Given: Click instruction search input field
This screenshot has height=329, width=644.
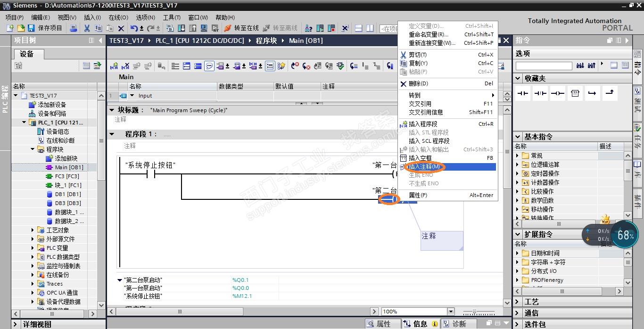Looking at the screenshot, I should pos(544,66).
